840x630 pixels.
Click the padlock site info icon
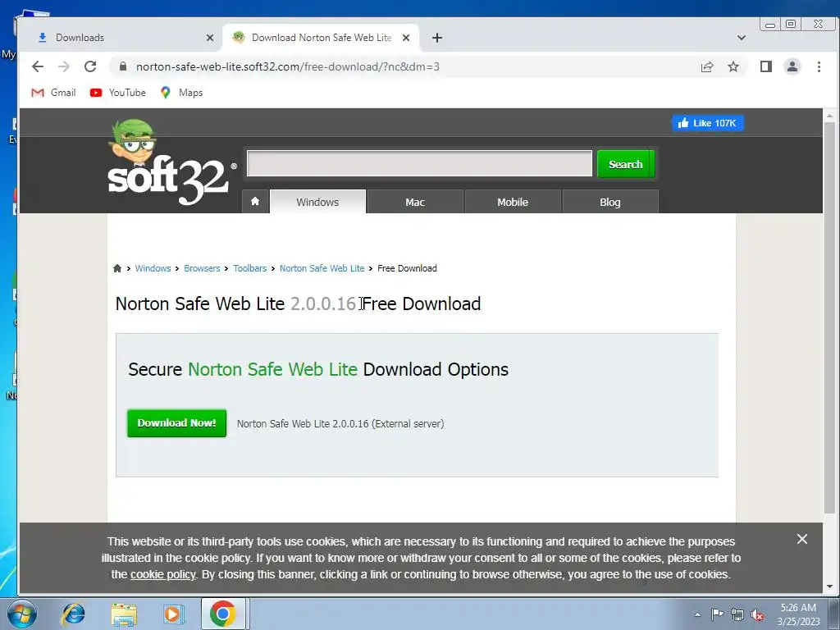pyautogui.click(x=123, y=66)
